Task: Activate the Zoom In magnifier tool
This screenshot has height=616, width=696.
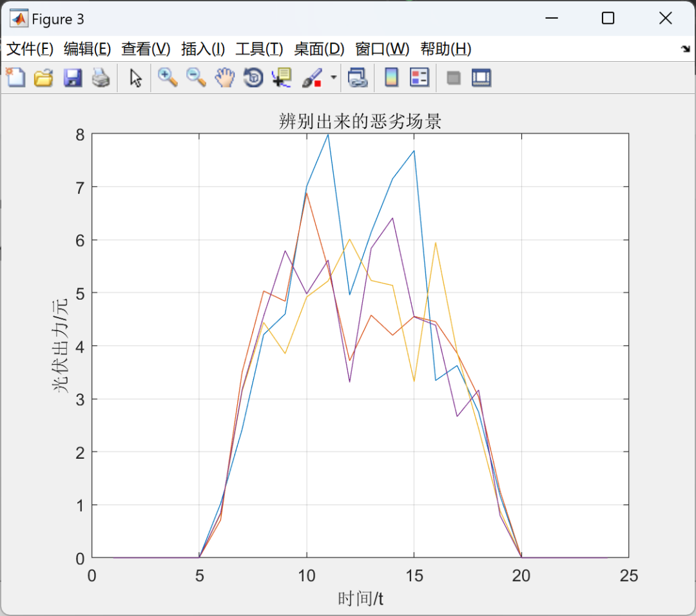Action: (x=168, y=78)
